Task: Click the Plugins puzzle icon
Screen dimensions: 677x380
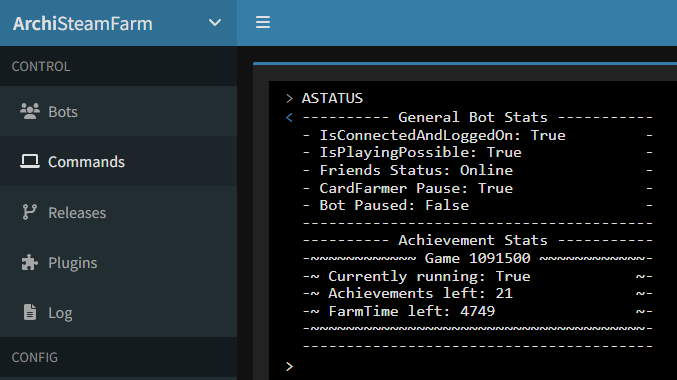Action: (x=29, y=263)
